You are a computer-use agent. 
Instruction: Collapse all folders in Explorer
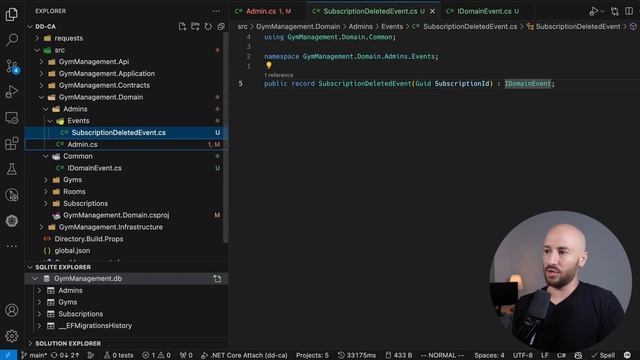tap(221, 27)
